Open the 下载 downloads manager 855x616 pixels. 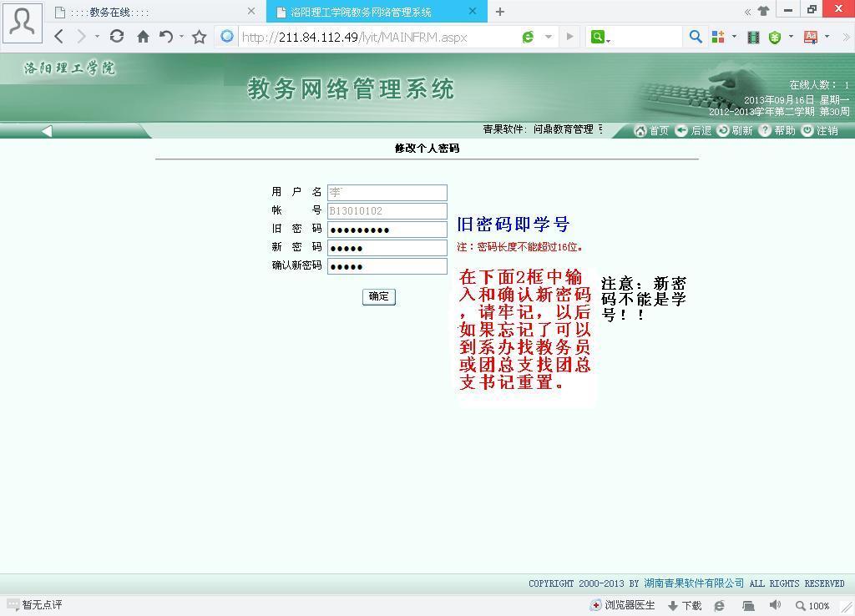(x=685, y=606)
